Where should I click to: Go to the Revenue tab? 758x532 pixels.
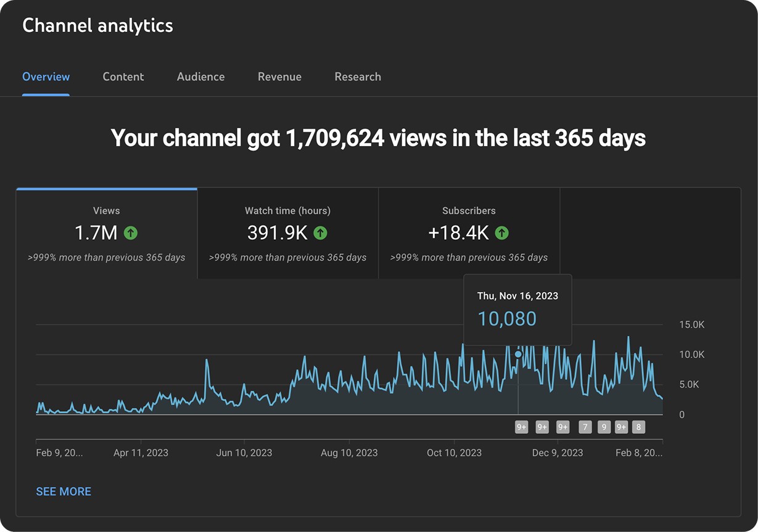(279, 77)
